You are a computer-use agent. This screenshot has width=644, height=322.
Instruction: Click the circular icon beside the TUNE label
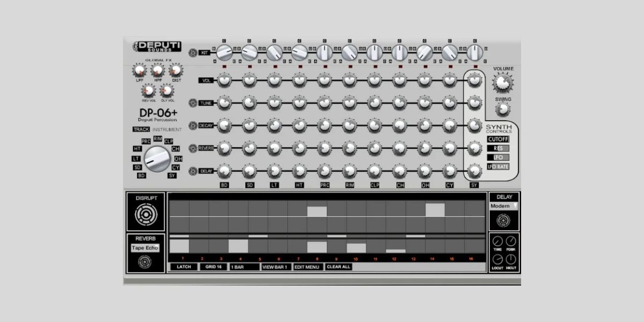point(193,103)
